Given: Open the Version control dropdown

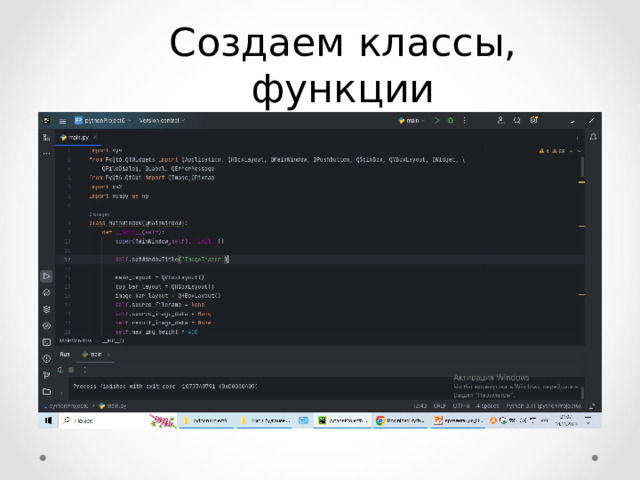Looking at the screenshot, I should [162, 120].
